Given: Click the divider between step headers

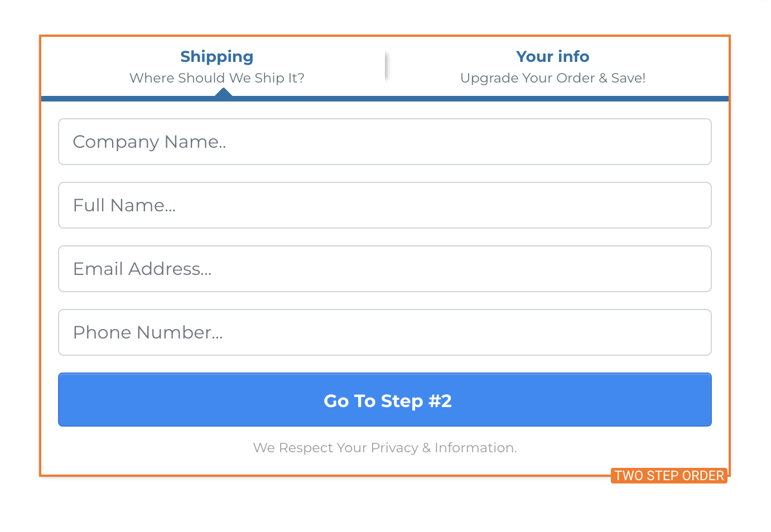Looking at the screenshot, I should pos(387,65).
